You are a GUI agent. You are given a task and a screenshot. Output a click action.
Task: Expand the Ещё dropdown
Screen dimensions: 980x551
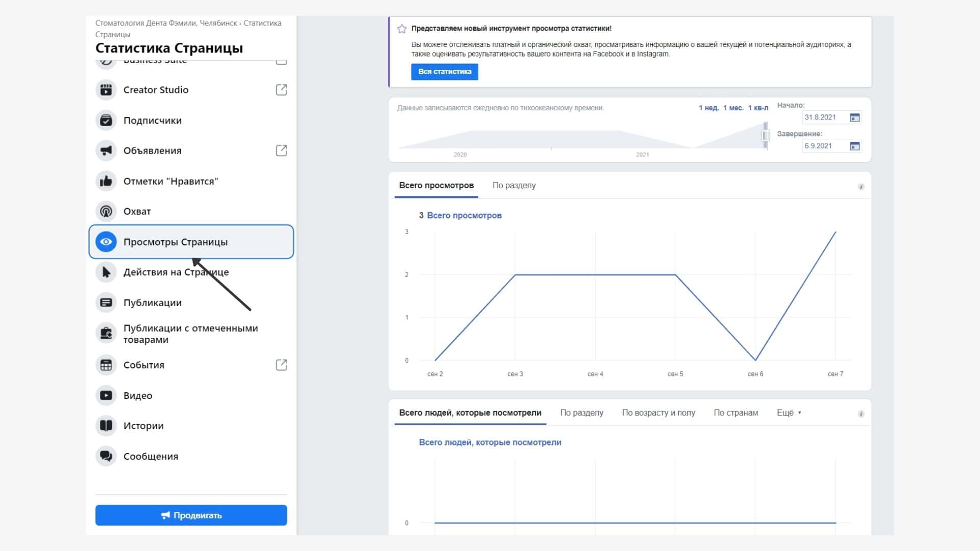[x=789, y=413]
